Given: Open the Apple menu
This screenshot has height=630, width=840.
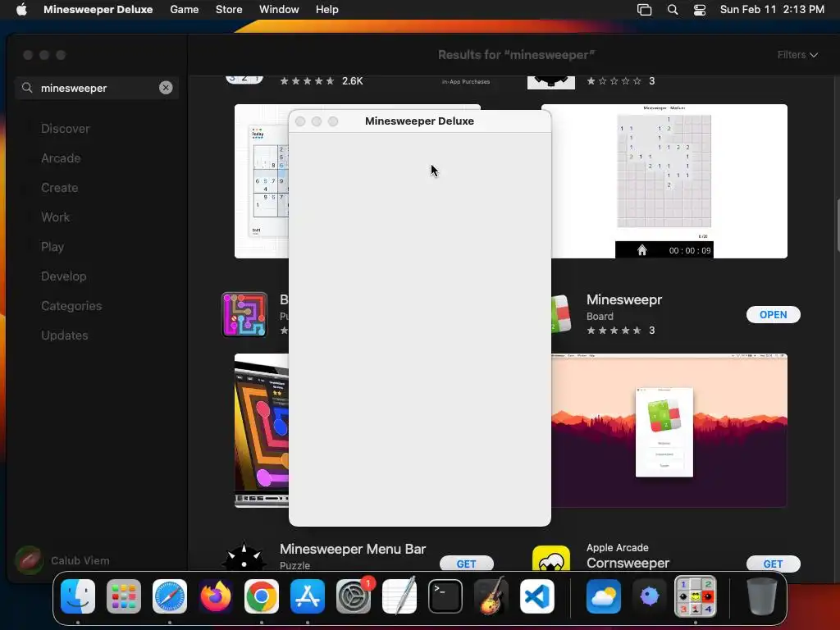Looking at the screenshot, I should click(21, 10).
